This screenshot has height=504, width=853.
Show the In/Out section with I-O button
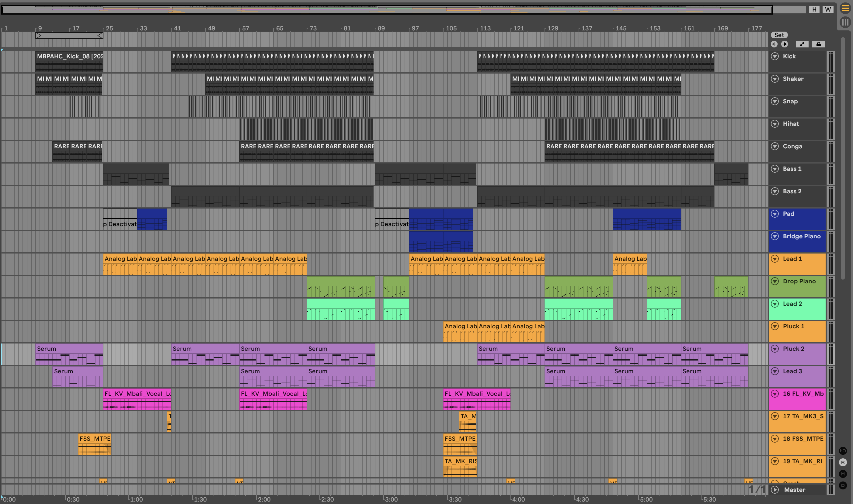(x=843, y=451)
